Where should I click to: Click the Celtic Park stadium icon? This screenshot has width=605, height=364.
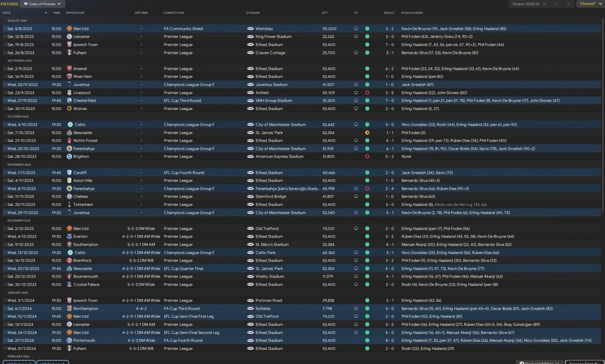click(251, 253)
